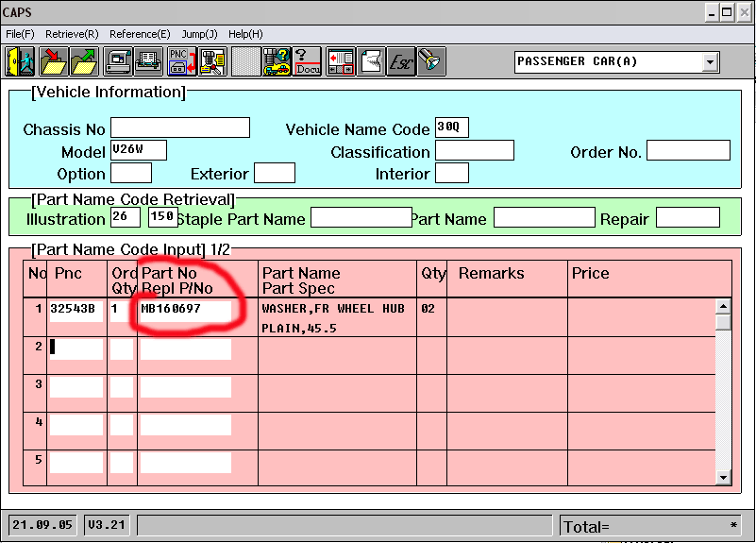
Task: Click the folder icon with green arrow
Action: tap(83, 61)
